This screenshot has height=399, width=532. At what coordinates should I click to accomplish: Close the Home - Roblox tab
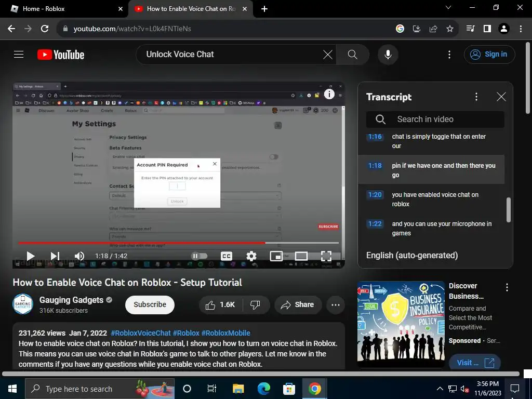121,9
